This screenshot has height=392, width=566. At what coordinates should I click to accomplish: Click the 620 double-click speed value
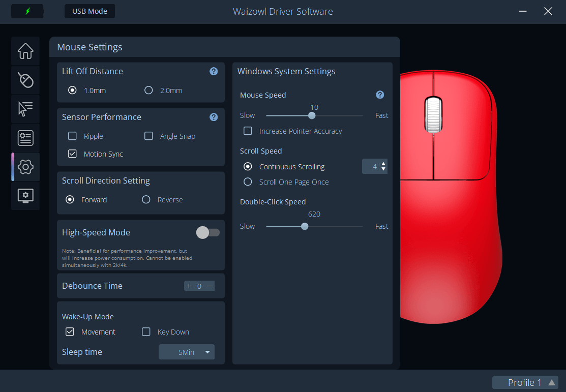click(x=314, y=214)
